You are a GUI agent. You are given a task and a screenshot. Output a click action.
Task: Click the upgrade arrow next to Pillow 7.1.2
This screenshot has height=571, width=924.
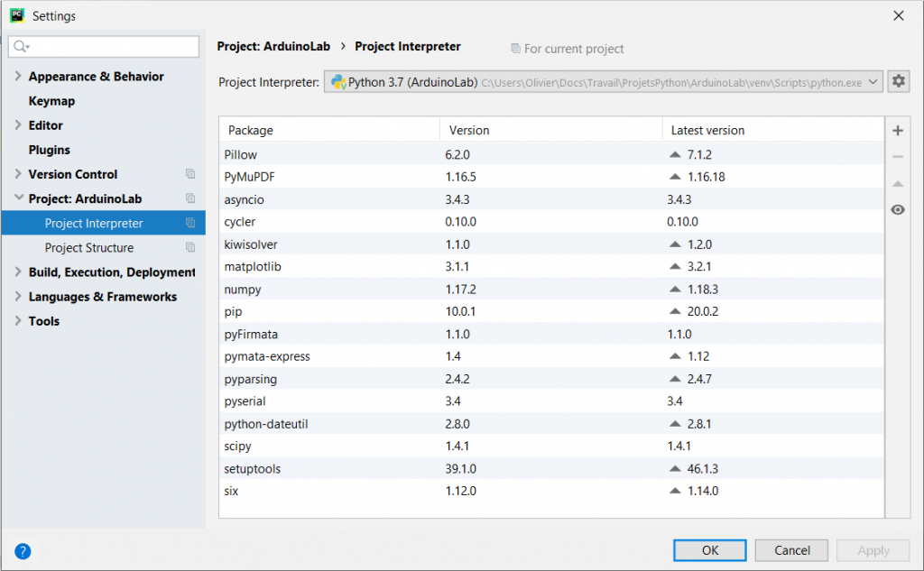click(675, 154)
